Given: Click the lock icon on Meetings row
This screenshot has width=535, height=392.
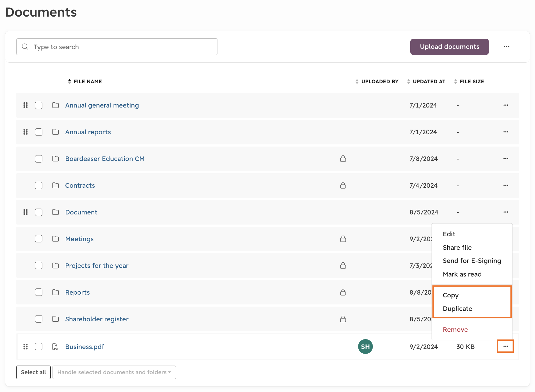Looking at the screenshot, I should (x=343, y=239).
